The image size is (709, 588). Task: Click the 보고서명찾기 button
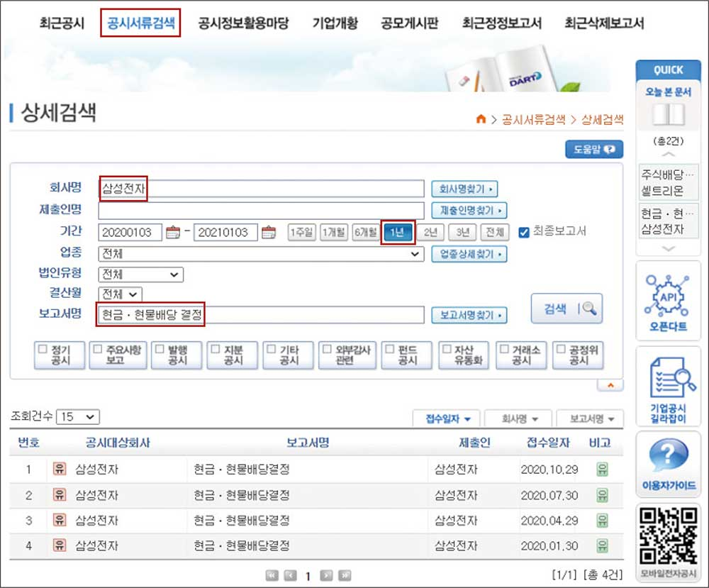pos(469,315)
